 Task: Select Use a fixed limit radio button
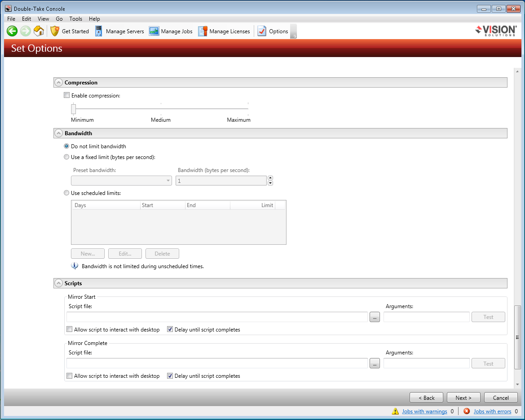(x=67, y=157)
